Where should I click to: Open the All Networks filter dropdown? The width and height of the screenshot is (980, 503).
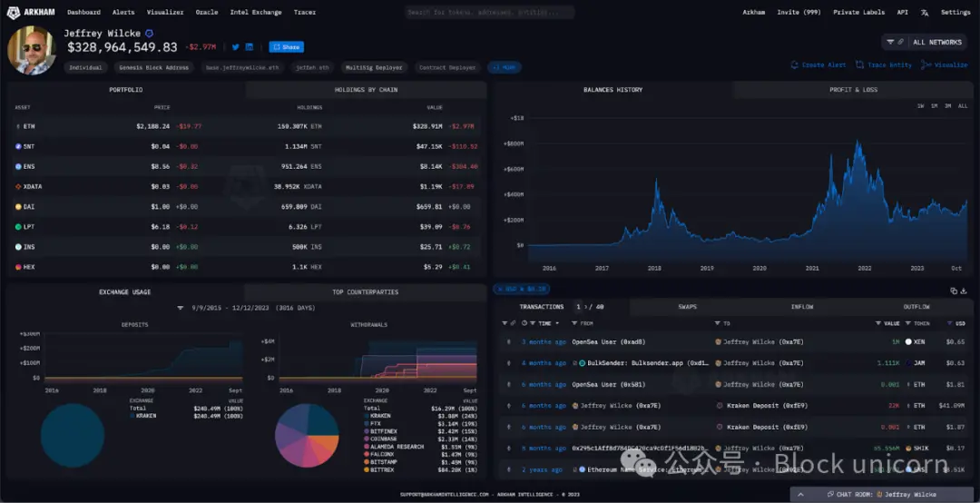[x=925, y=42]
